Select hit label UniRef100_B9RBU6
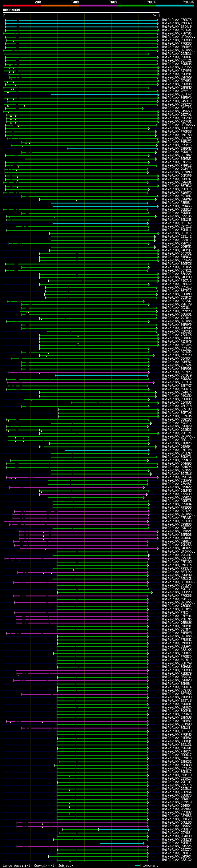This screenshot has height=868, width=197. 177,64
